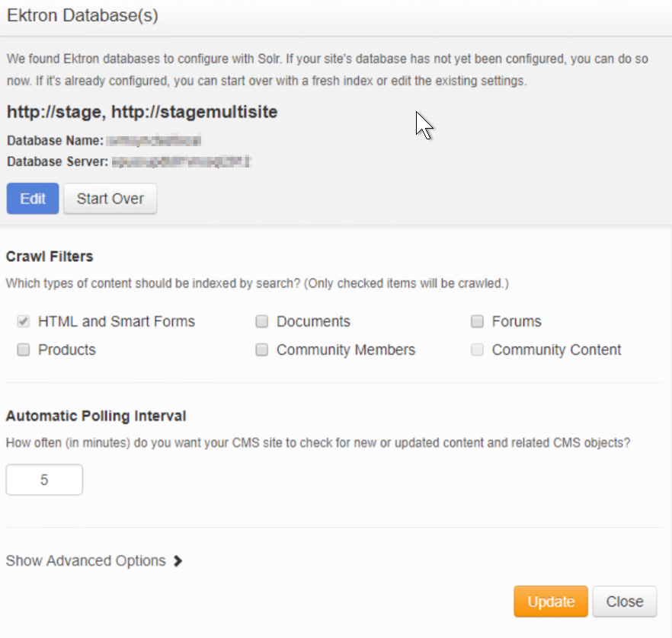Toggle the HTML and Smart Forms checkbox
The image size is (672, 638).
24,321
